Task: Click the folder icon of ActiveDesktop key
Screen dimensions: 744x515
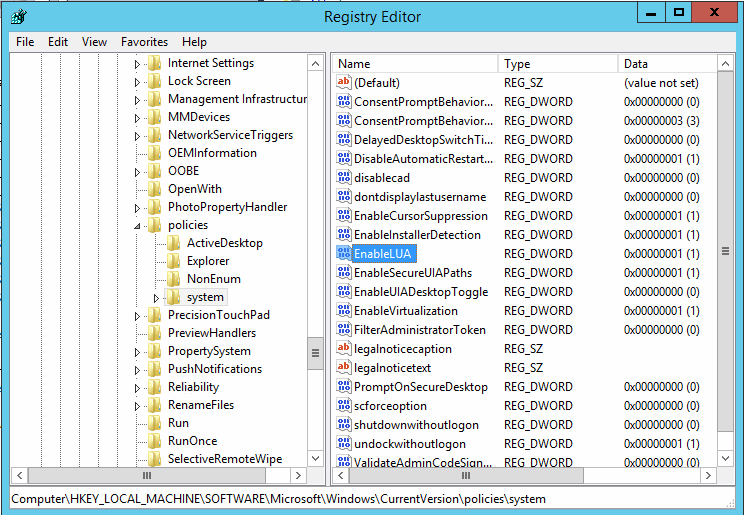Action: point(174,243)
